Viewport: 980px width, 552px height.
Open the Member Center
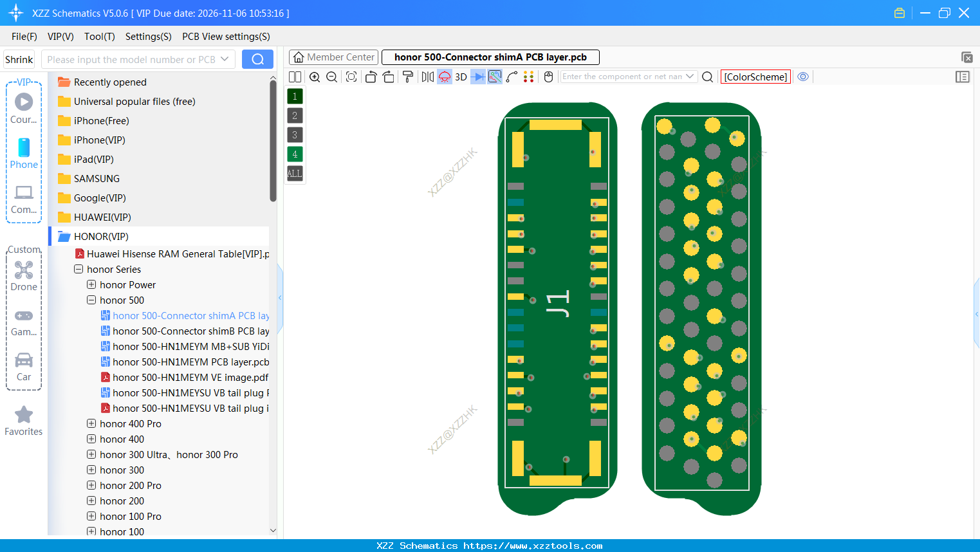click(333, 57)
